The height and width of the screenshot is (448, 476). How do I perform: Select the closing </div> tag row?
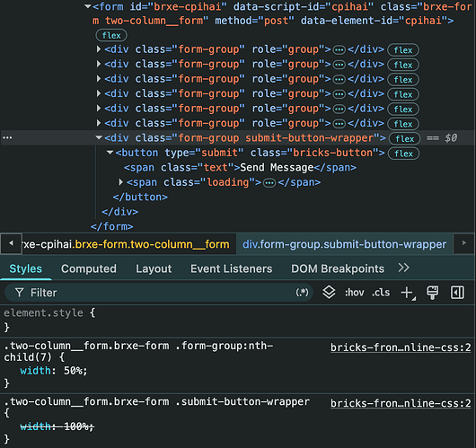pos(120,212)
